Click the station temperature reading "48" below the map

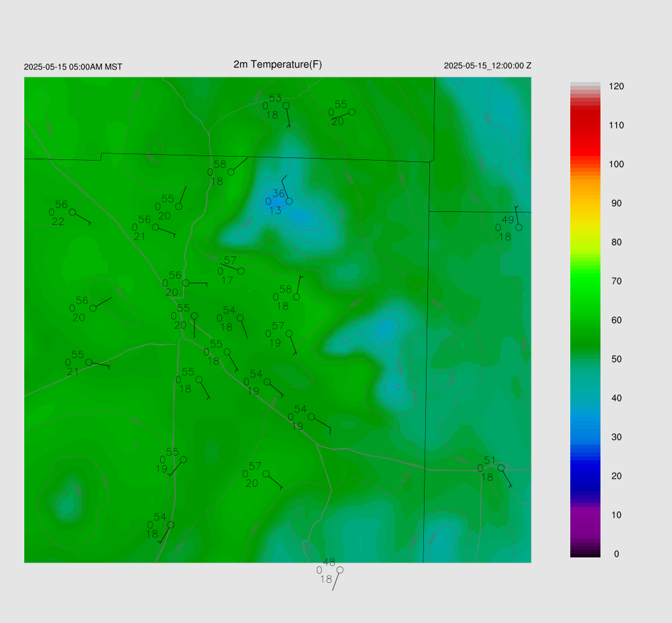click(x=329, y=562)
